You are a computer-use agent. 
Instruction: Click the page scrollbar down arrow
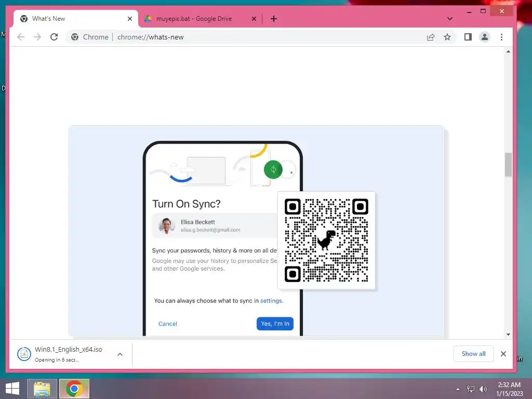click(508, 335)
